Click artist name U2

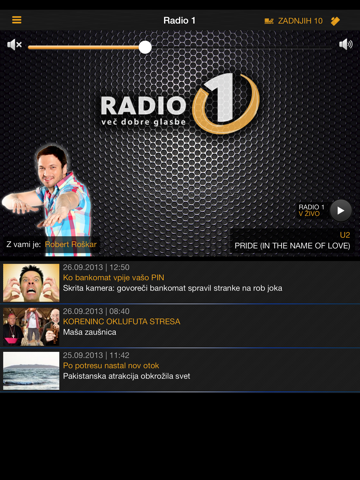point(345,235)
